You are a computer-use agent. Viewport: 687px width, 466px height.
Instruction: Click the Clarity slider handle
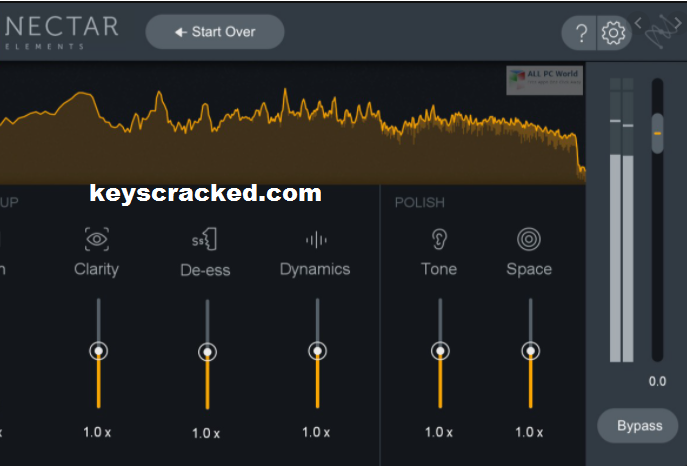(99, 351)
